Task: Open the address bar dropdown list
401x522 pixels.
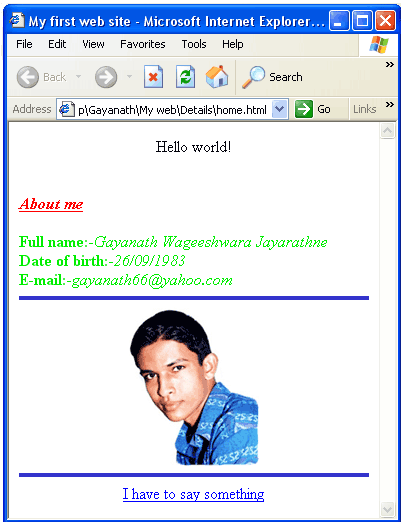Action: pos(279,109)
